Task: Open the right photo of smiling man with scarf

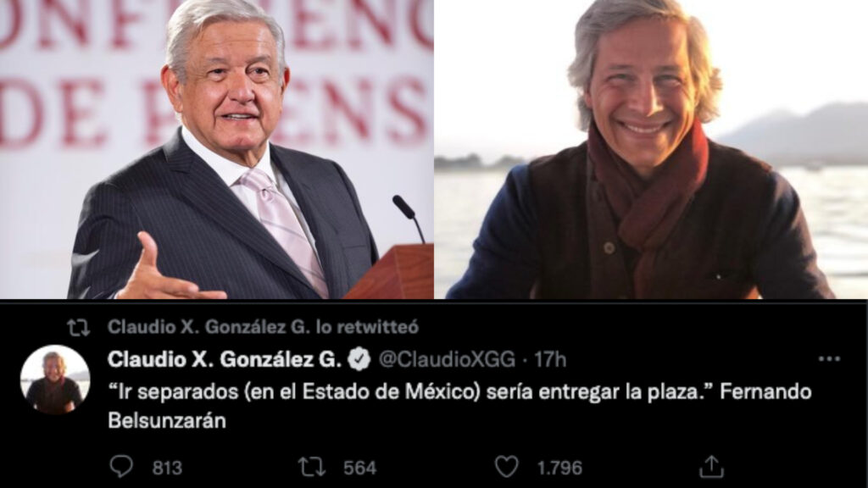Action: (x=651, y=149)
